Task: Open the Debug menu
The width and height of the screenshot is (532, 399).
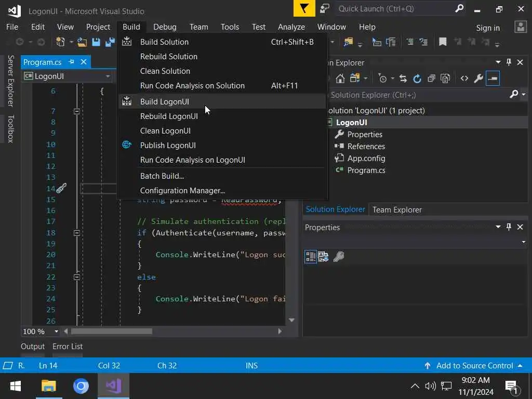Action: [x=165, y=27]
